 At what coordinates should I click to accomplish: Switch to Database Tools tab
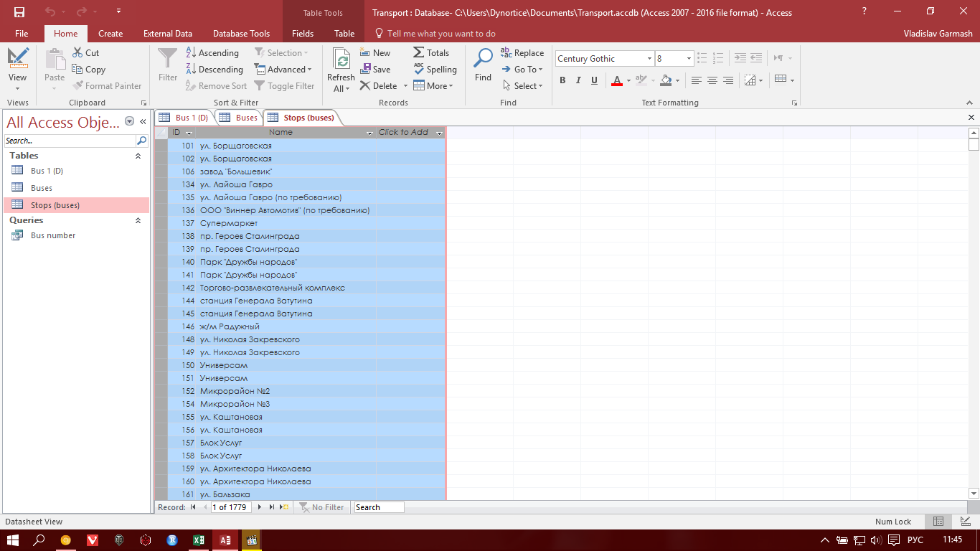[241, 33]
